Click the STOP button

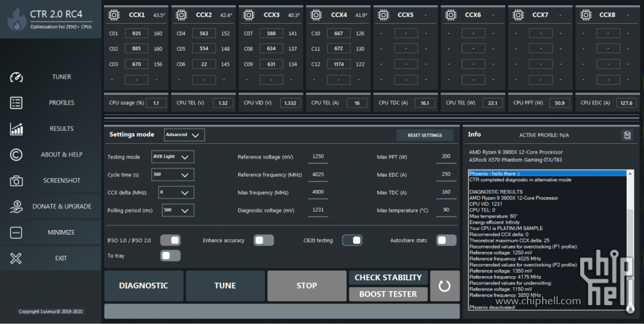tap(307, 286)
